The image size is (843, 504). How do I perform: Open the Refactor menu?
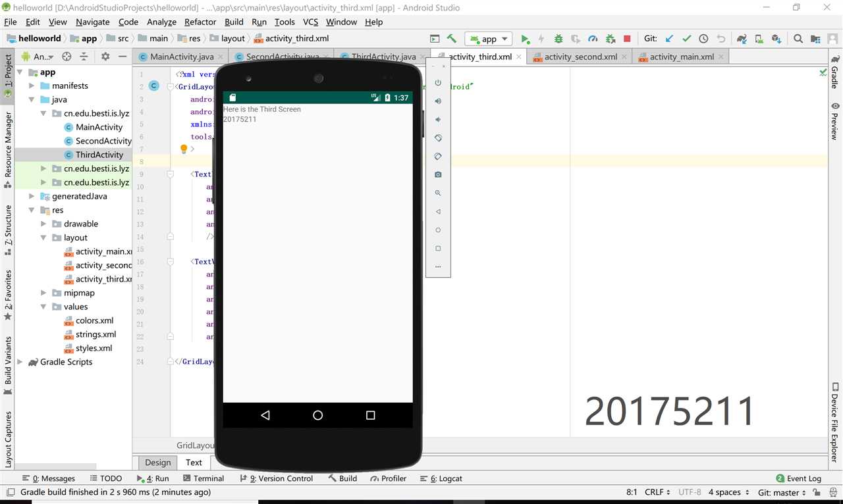pos(200,22)
